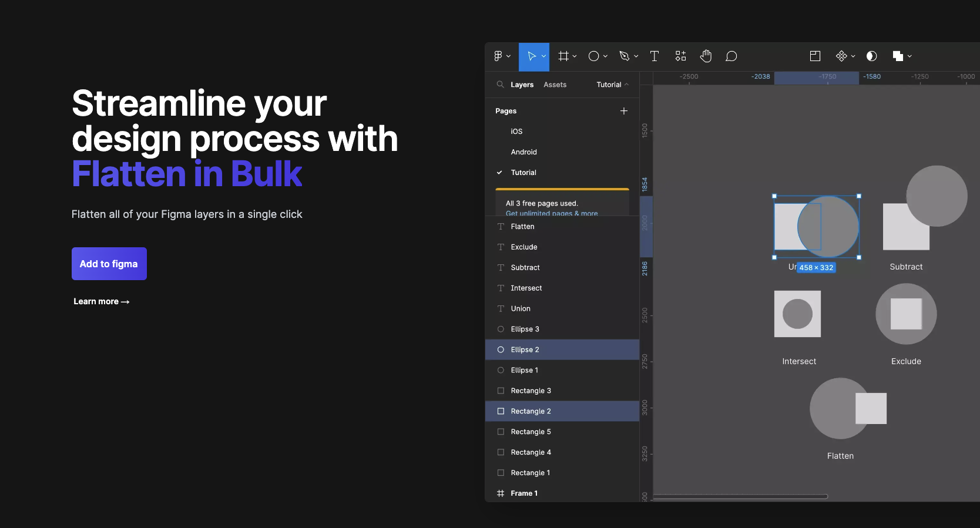
Task: Add a new page with plus icon
Action: click(624, 111)
